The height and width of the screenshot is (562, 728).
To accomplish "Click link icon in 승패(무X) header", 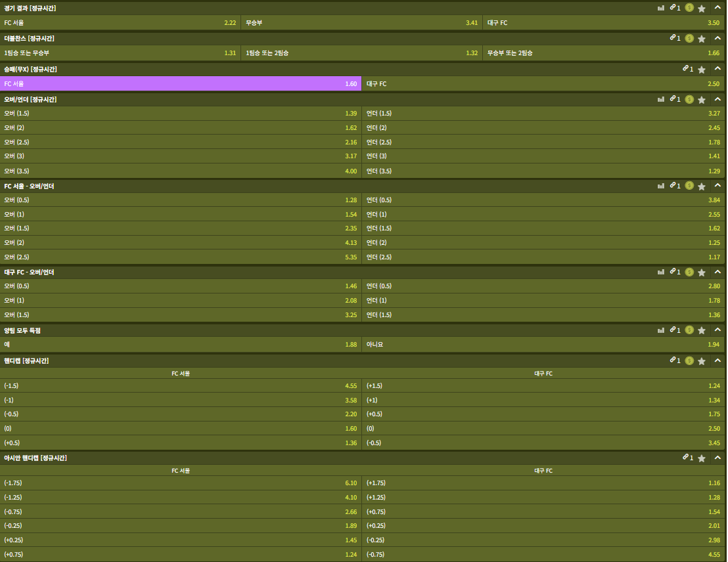I will coord(685,69).
